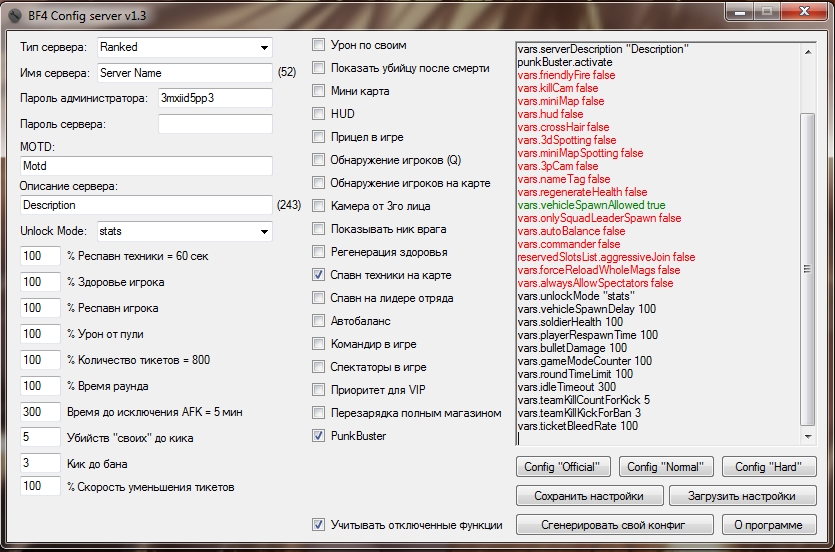Click Сгенерировать свой конфиг button
835x552 pixels.
tap(615, 525)
